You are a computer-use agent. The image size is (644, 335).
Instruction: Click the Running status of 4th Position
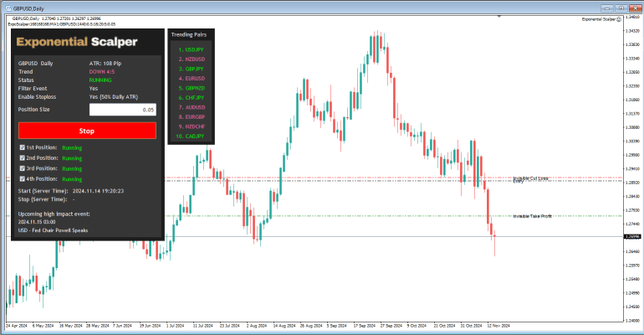point(72,179)
